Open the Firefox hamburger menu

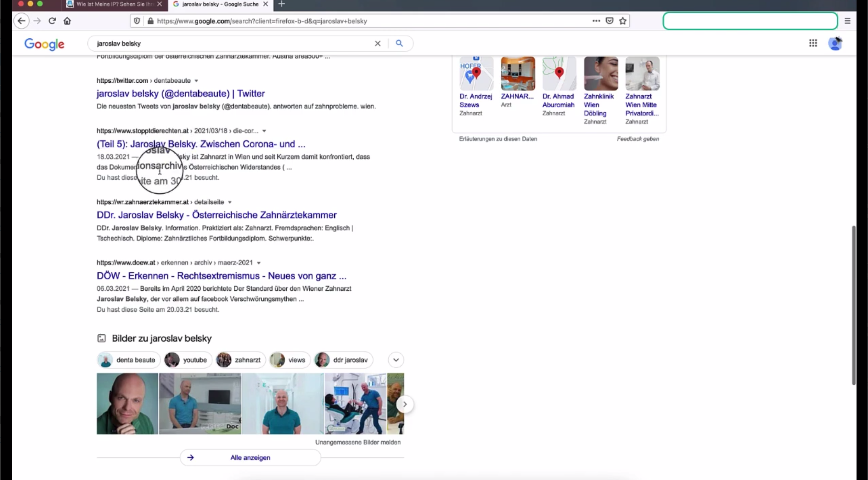[x=847, y=21]
